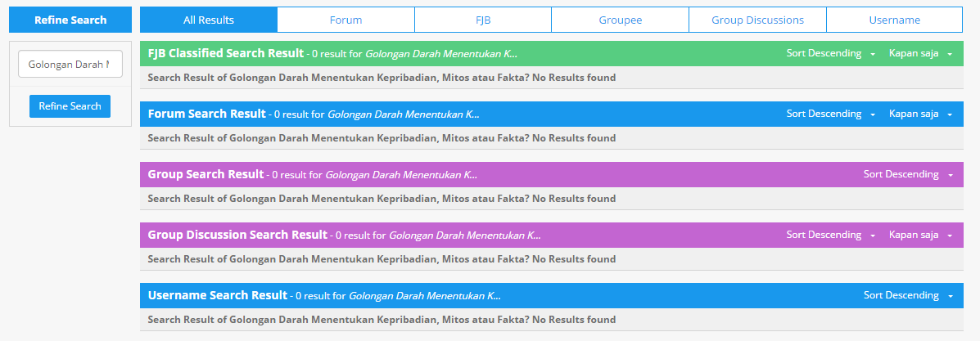The height and width of the screenshot is (341, 980).
Task: Expand Sort Descending in Forum Search Result
Action: tap(830, 114)
